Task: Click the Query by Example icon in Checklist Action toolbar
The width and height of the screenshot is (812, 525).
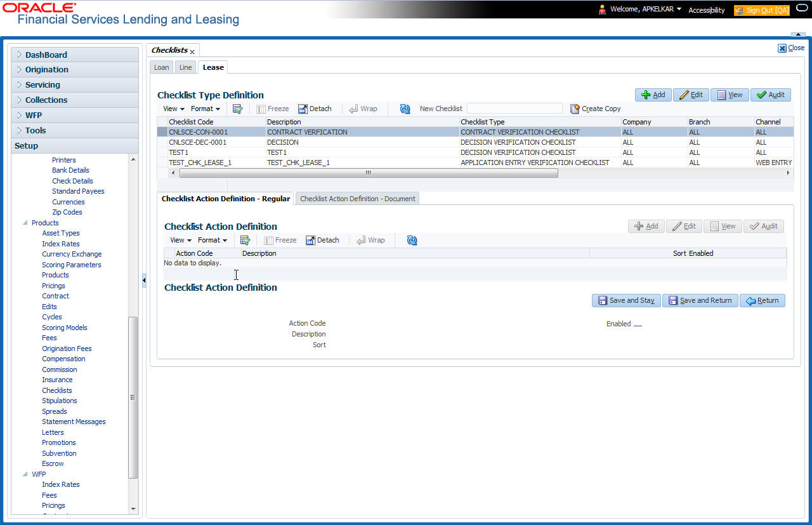Action: tap(245, 240)
